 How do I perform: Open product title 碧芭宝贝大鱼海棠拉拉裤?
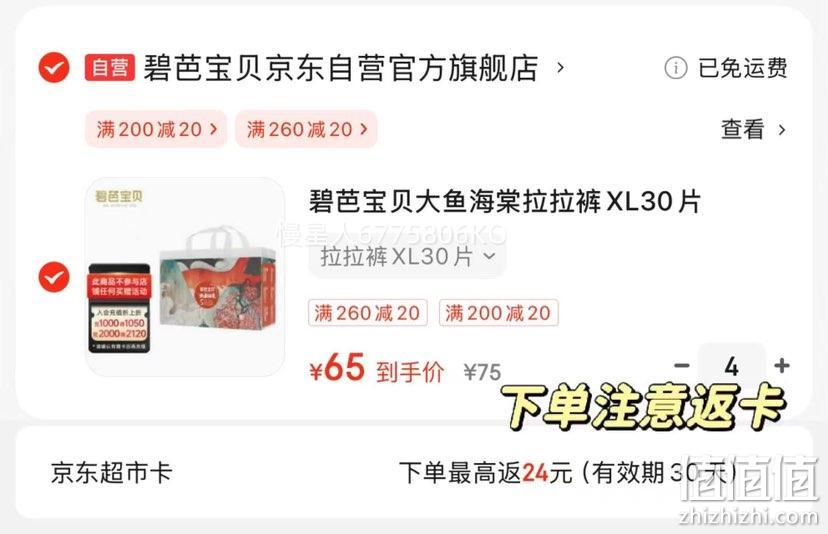pyautogui.click(x=505, y=201)
